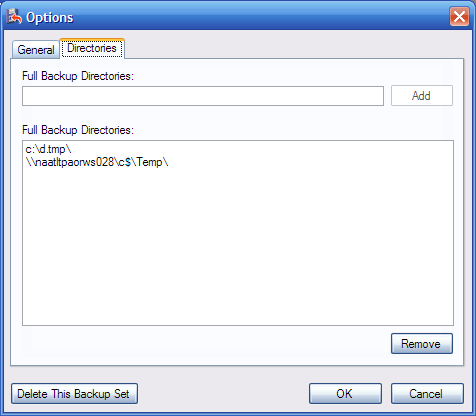Click the Add button
The width and height of the screenshot is (476, 416).
pyautogui.click(x=422, y=96)
